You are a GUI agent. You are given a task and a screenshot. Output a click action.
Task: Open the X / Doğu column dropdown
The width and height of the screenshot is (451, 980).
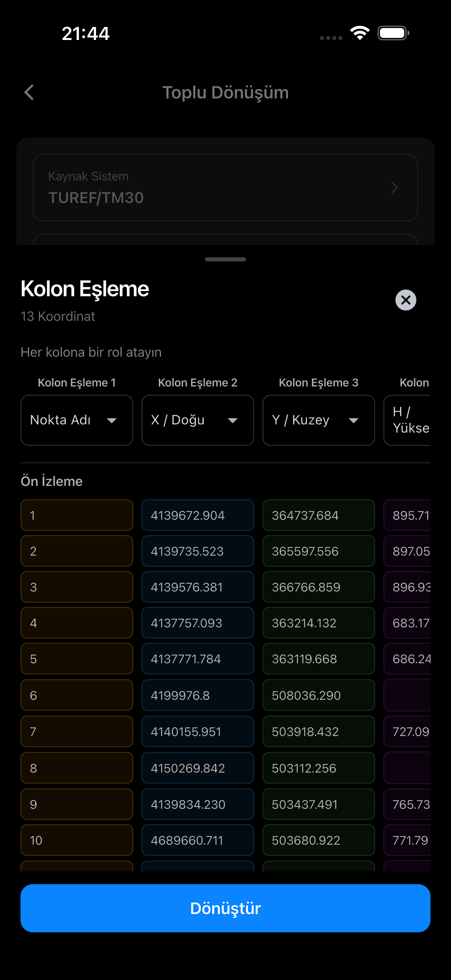coord(197,420)
